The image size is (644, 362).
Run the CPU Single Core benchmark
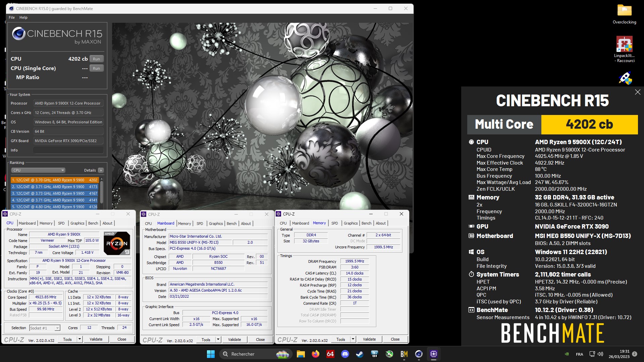click(96, 68)
